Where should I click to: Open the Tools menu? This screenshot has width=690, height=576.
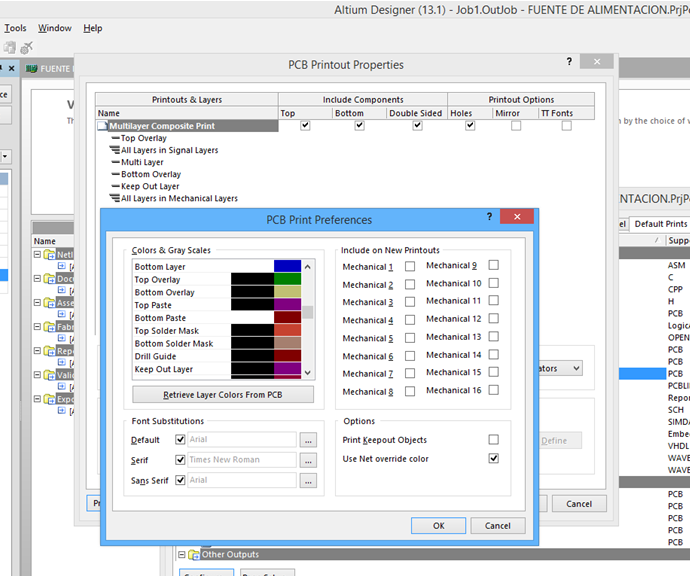(15, 28)
